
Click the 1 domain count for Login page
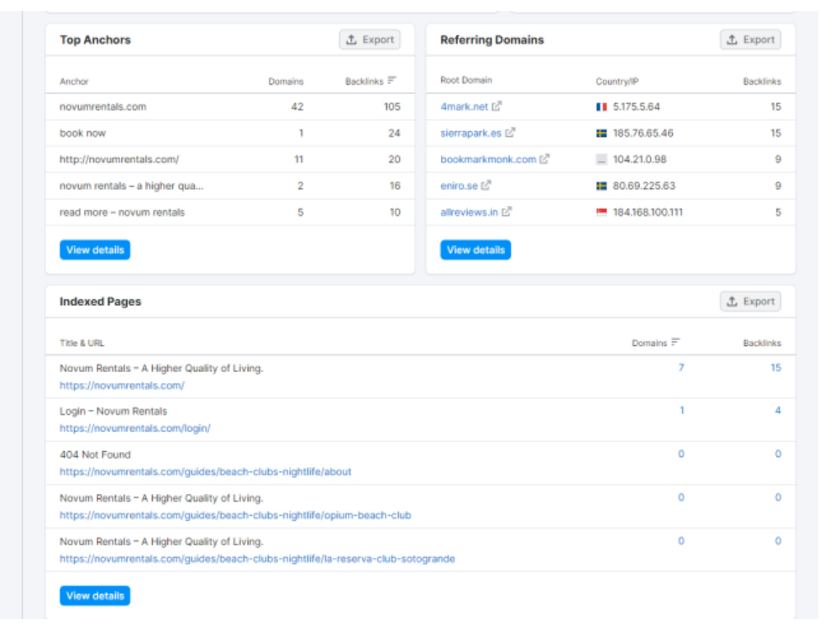coord(681,411)
